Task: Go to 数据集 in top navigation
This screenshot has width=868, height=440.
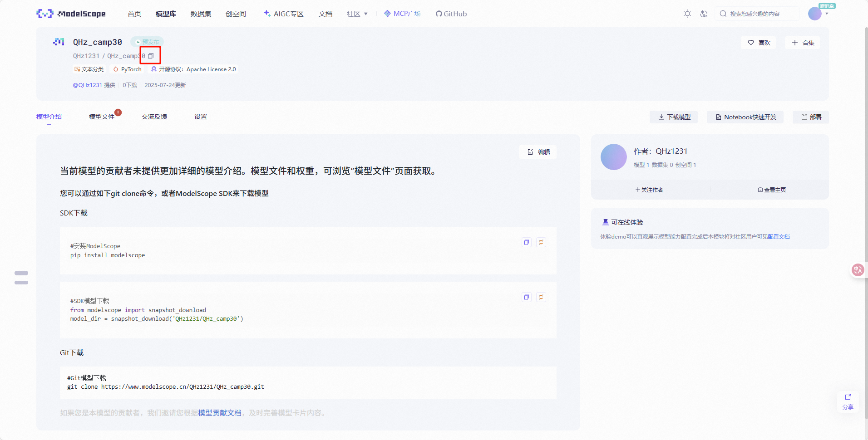Action: click(201, 14)
